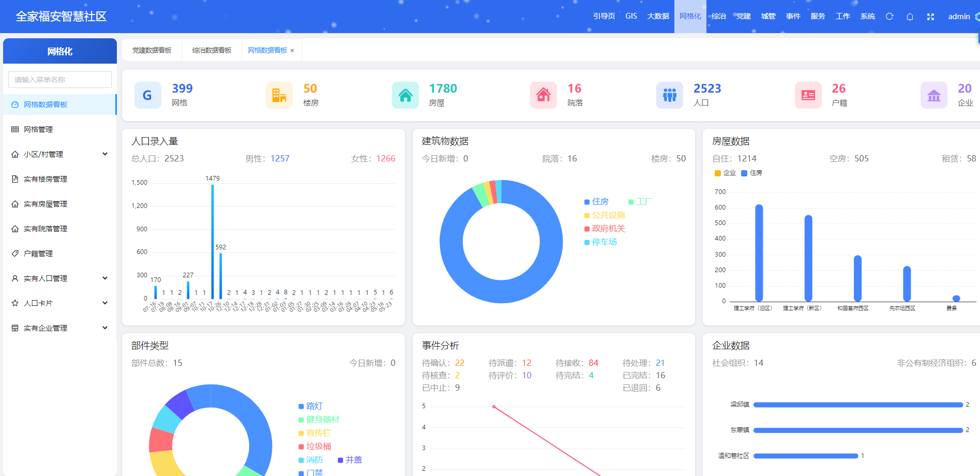Select 网格化 in top navigation
980x476 pixels.
[690, 17]
